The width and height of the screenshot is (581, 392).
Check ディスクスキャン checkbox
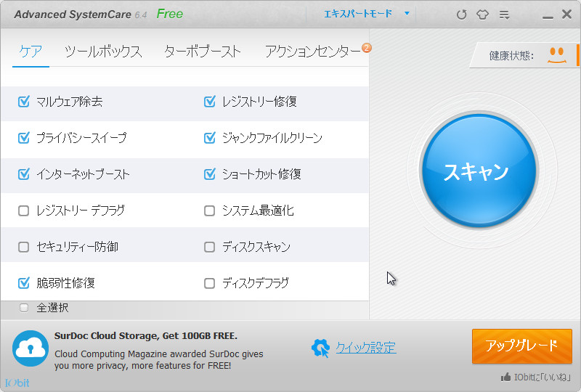210,247
